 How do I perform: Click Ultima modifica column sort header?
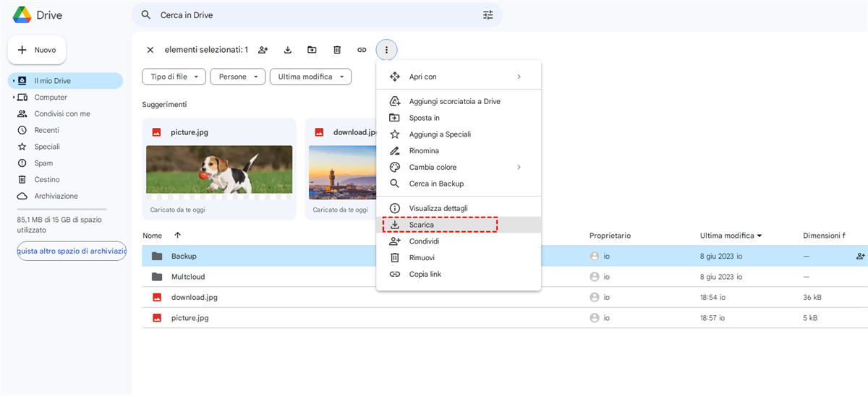click(731, 236)
